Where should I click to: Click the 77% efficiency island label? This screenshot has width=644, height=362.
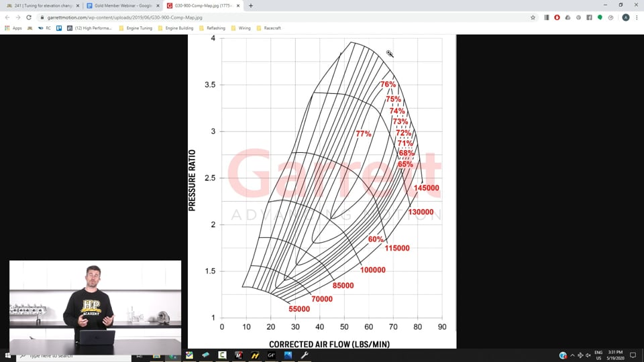tap(364, 134)
